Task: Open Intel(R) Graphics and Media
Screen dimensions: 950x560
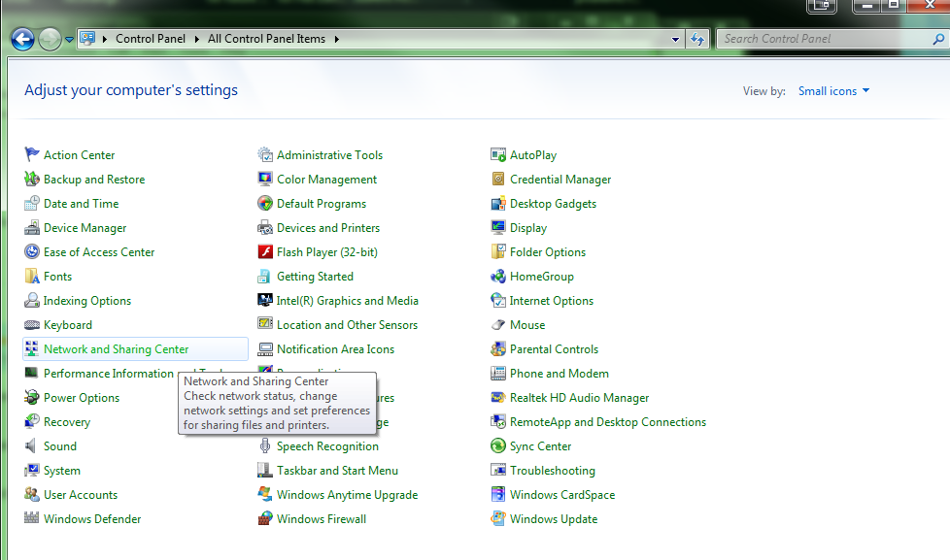Action: tap(347, 301)
